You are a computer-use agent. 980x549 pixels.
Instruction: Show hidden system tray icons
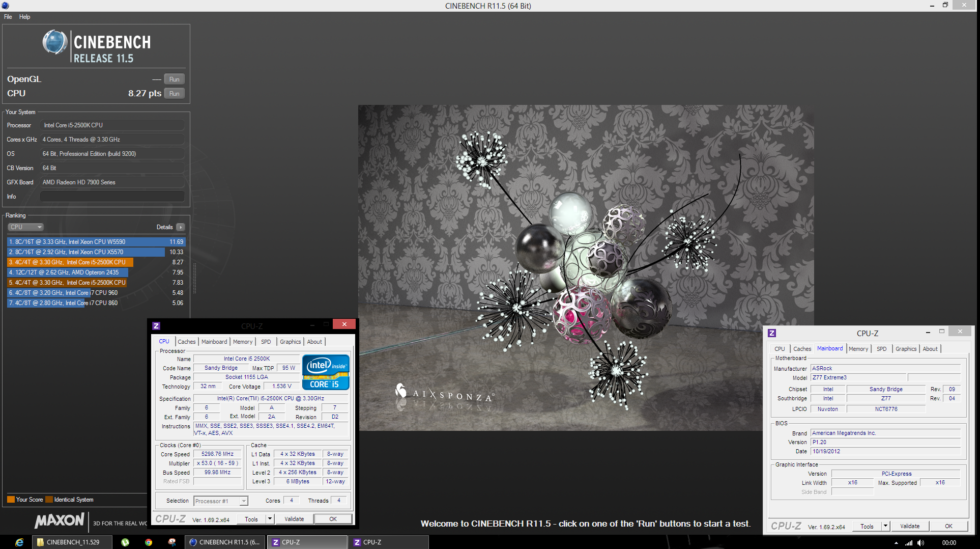(x=896, y=543)
